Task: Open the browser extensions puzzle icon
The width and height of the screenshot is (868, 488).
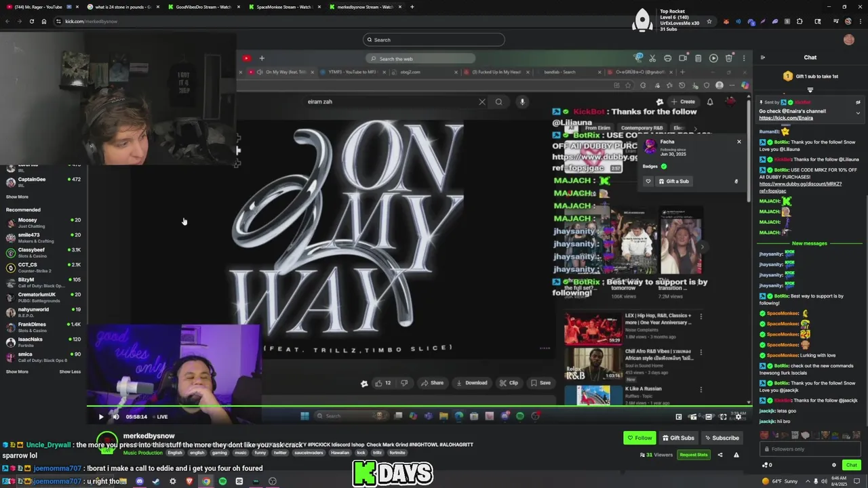Action: pyautogui.click(x=800, y=21)
